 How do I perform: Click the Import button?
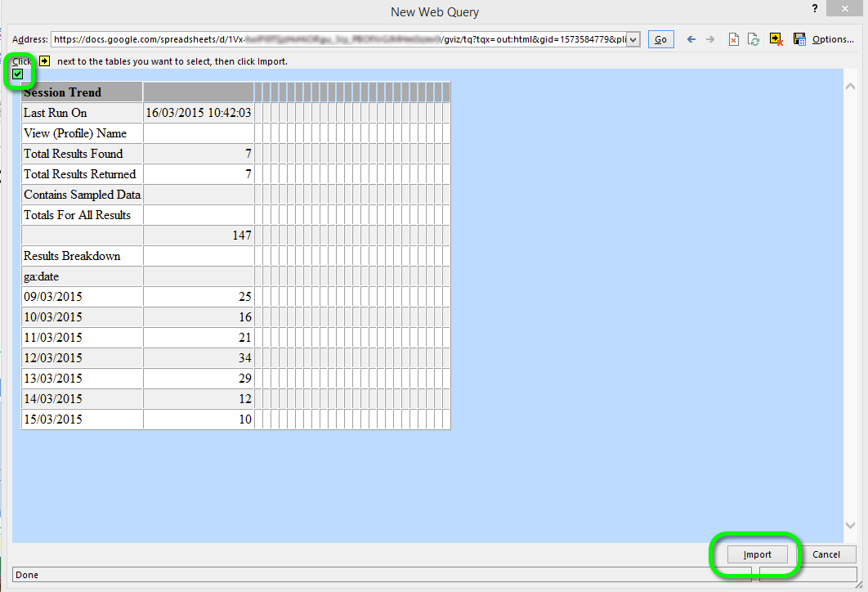[x=757, y=554]
